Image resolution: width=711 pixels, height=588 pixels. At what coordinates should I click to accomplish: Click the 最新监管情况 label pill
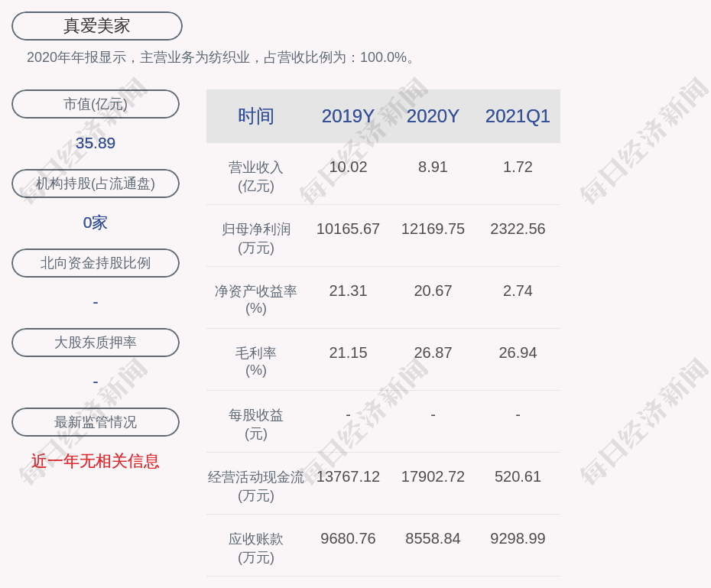pos(96,422)
